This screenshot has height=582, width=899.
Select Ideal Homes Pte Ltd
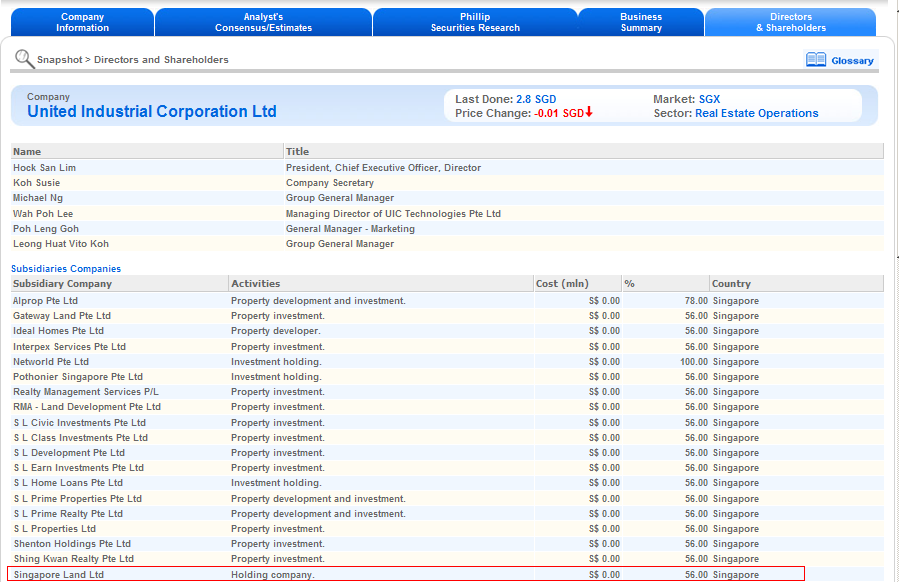point(58,331)
